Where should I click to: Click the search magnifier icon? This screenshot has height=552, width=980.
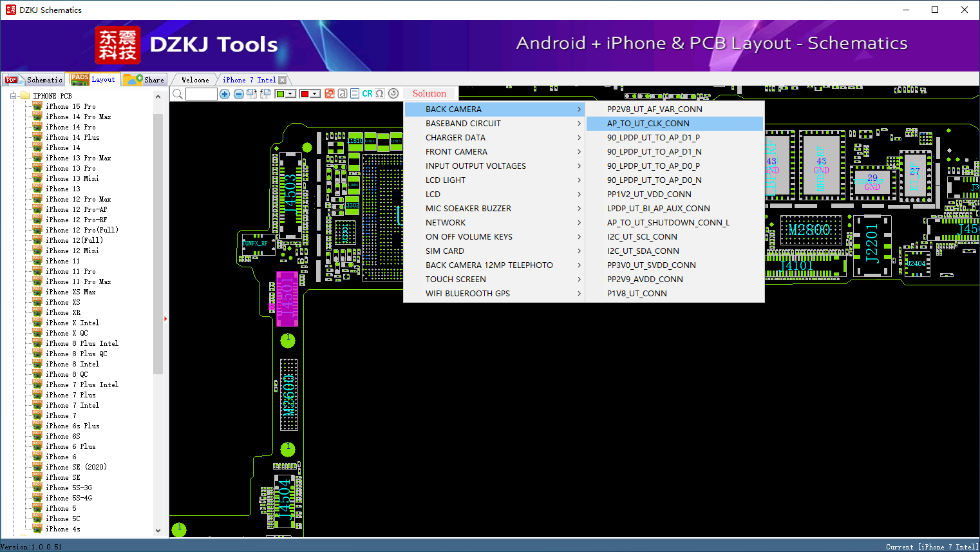(x=178, y=94)
